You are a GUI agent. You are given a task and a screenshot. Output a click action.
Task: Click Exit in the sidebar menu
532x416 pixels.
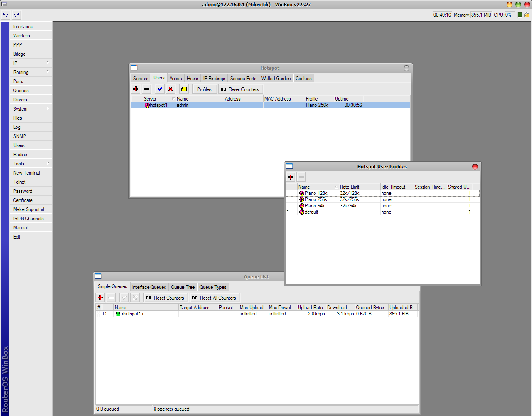click(31, 237)
